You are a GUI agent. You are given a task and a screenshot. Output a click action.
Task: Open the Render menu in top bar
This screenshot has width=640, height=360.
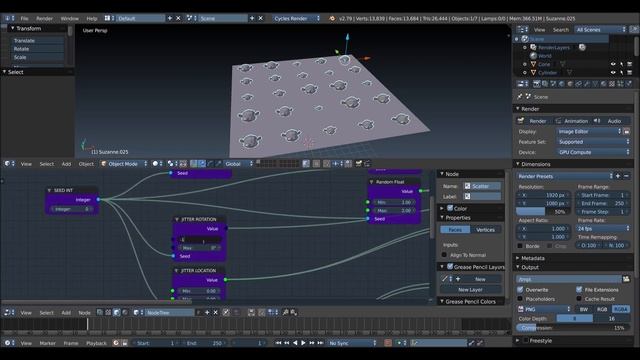pyautogui.click(x=44, y=18)
